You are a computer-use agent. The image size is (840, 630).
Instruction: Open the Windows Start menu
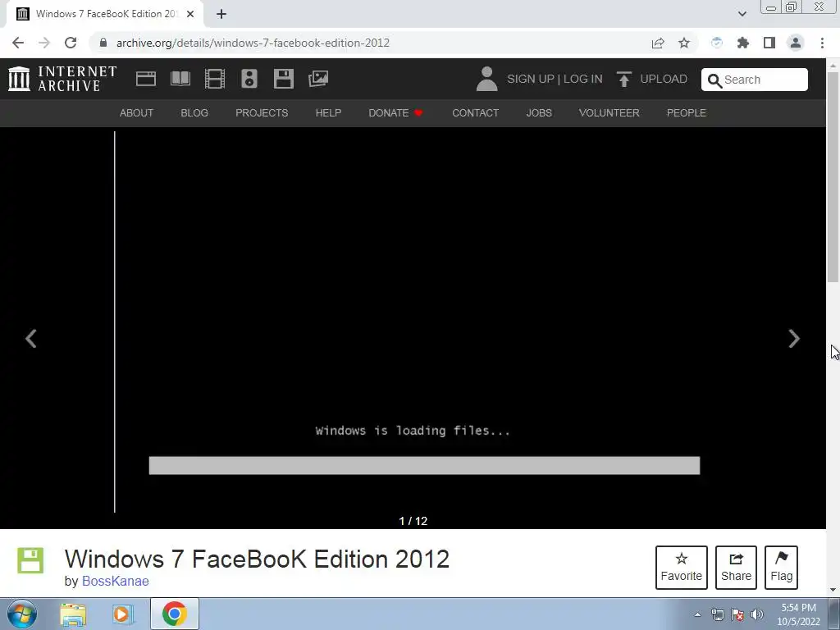(x=22, y=614)
